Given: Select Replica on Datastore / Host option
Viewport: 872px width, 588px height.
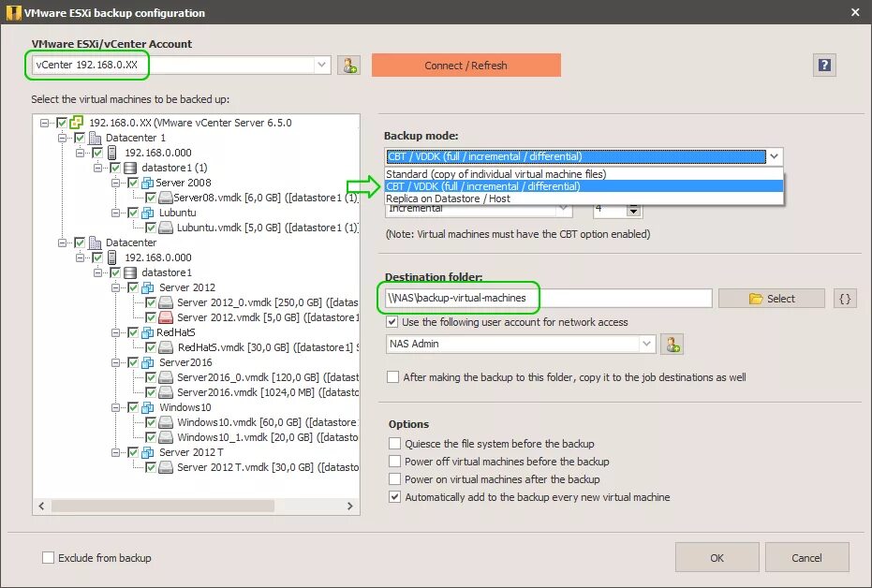Looking at the screenshot, I should pyautogui.click(x=584, y=198).
